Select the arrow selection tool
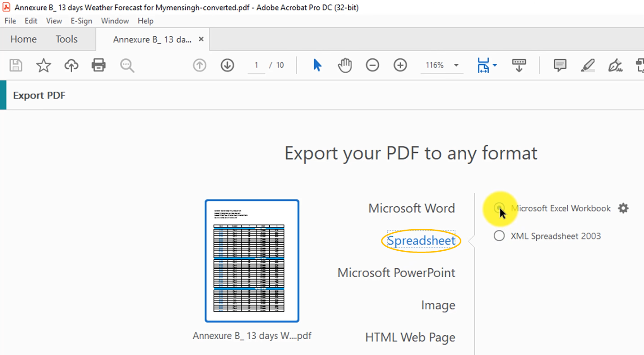The image size is (644, 355). click(317, 65)
